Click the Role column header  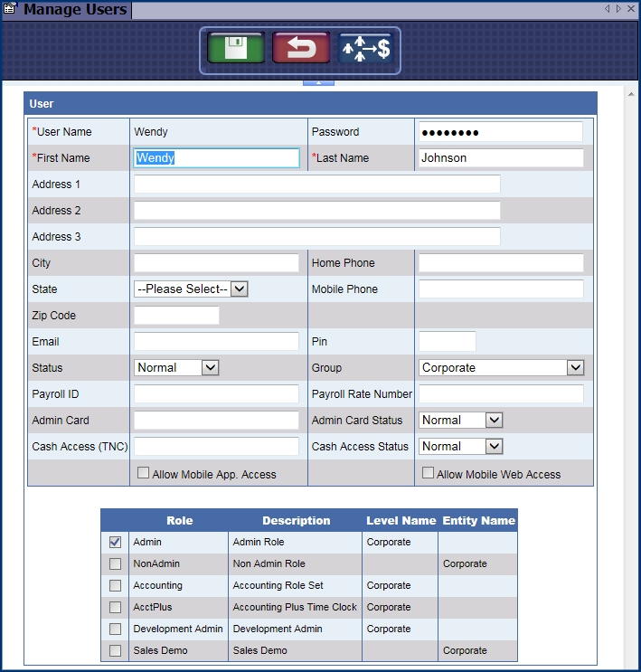(179, 521)
